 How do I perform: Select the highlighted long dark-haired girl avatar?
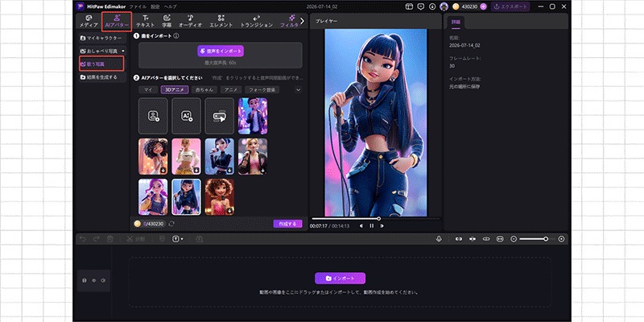[x=187, y=196]
